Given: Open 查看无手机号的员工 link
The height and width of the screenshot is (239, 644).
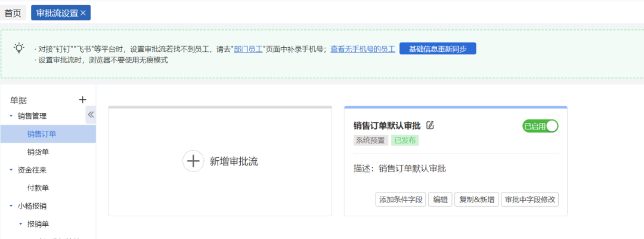Looking at the screenshot, I should [363, 49].
